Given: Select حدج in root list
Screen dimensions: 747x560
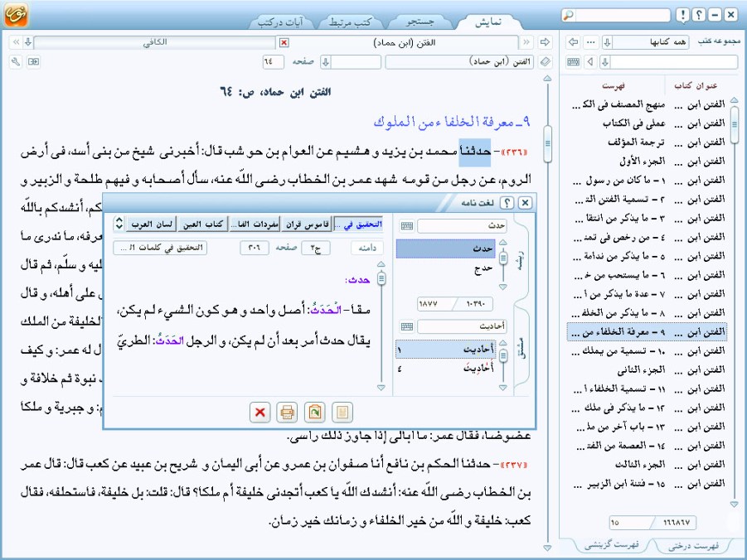Looking at the screenshot, I should click(446, 268).
